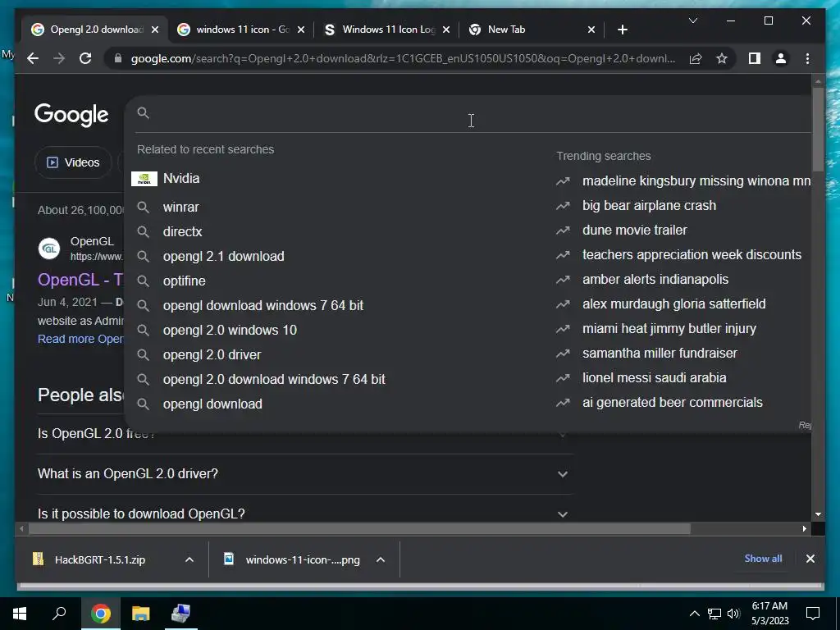Reload the current page
The image size is (840, 630).
[85, 58]
